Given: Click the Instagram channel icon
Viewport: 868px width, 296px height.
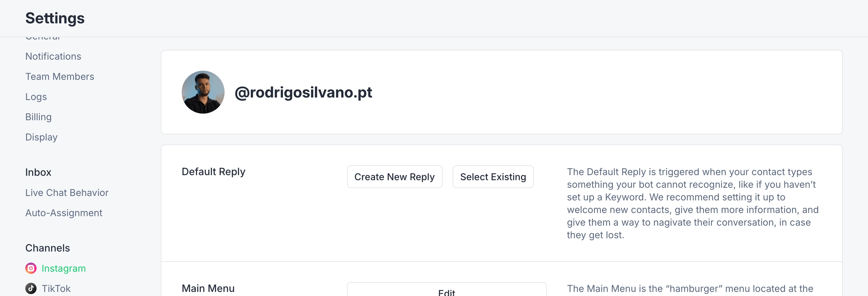Looking at the screenshot, I should click(31, 268).
